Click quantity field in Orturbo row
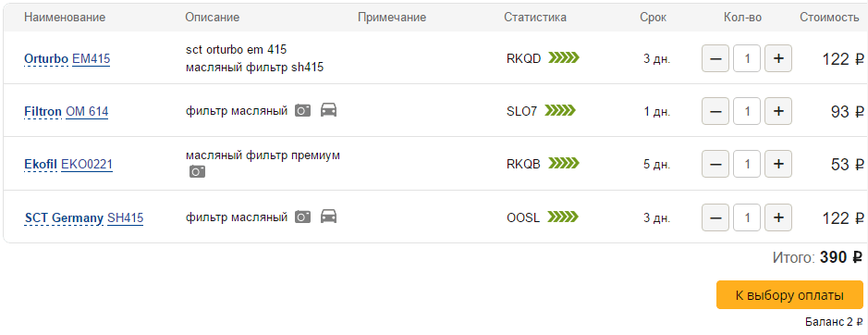 click(x=747, y=58)
